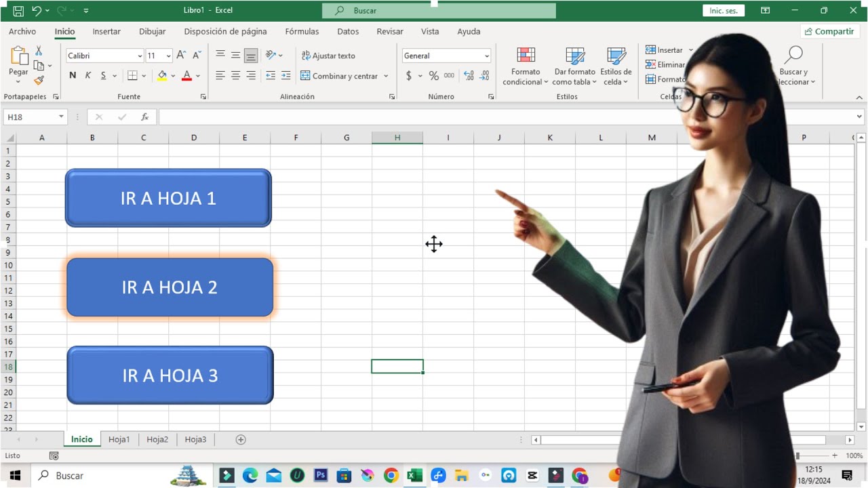The image size is (868, 488).
Task: Open the Windows Start menu
Action: [x=15, y=476]
